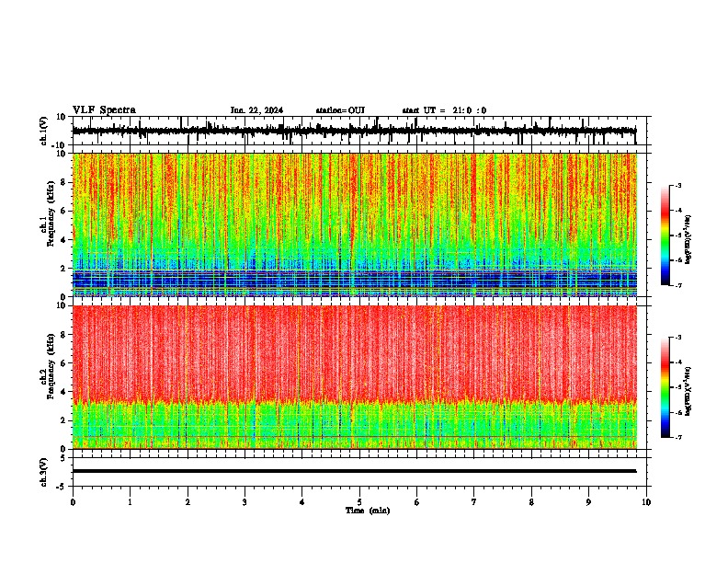Screen dimensions: 728x563
Task: Click the time axis tick label "3"
Action: point(245,502)
